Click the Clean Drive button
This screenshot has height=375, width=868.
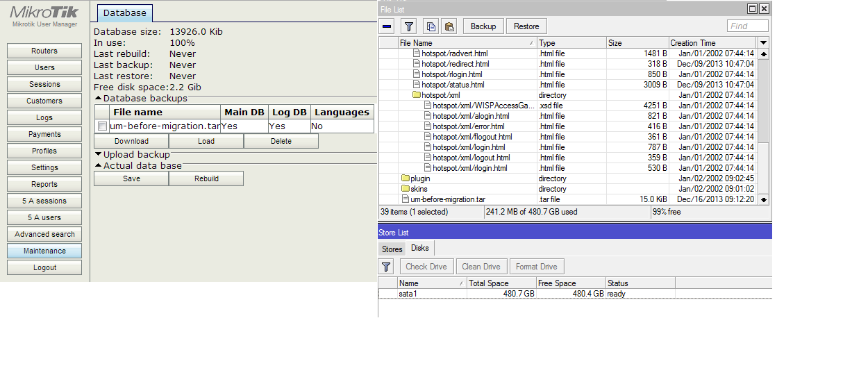pyautogui.click(x=481, y=267)
